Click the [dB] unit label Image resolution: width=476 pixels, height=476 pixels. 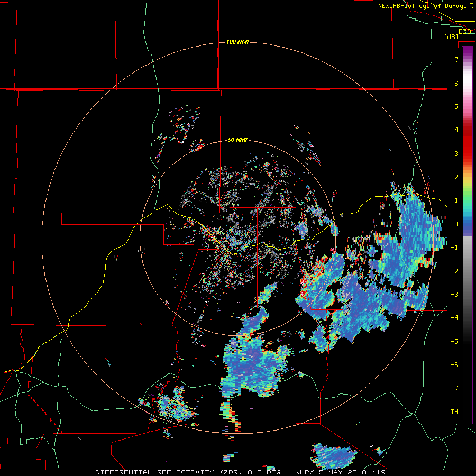click(452, 37)
